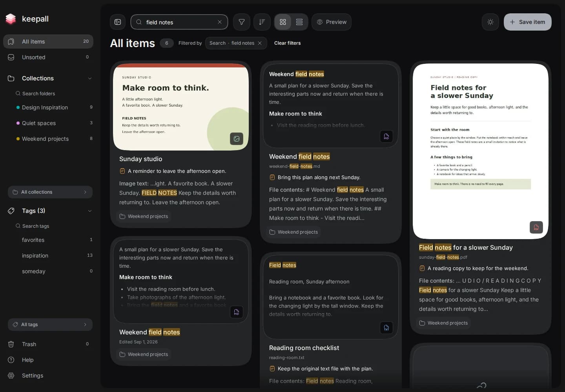Open Trash in the sidebar
This screenshot has height=392, width=565.
click(x=48, y=344)
